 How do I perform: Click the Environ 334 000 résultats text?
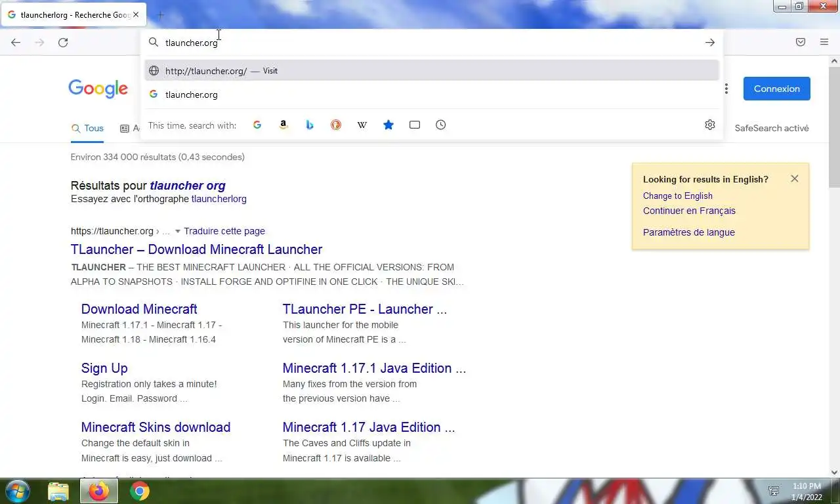tap(157, 157)
